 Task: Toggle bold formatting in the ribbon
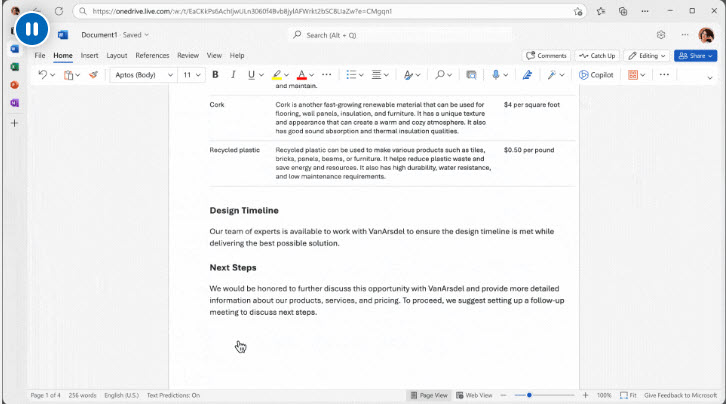(215, 75)
